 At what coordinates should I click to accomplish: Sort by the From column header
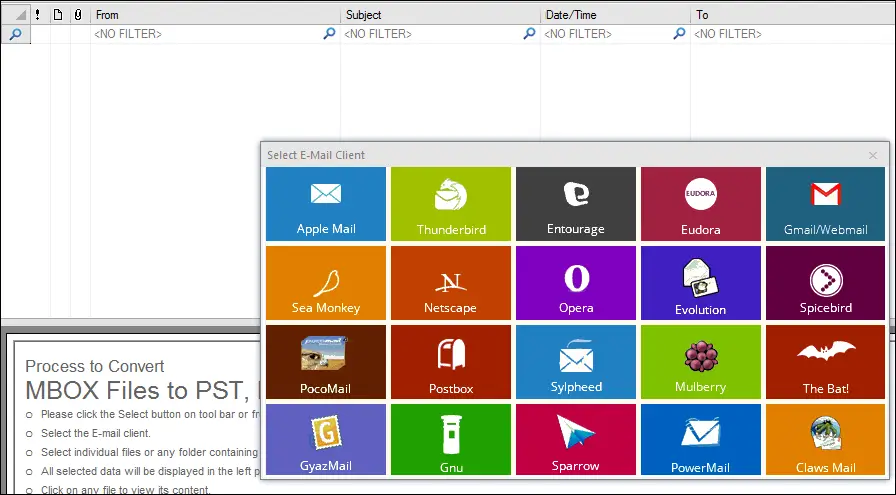point(215,15)
